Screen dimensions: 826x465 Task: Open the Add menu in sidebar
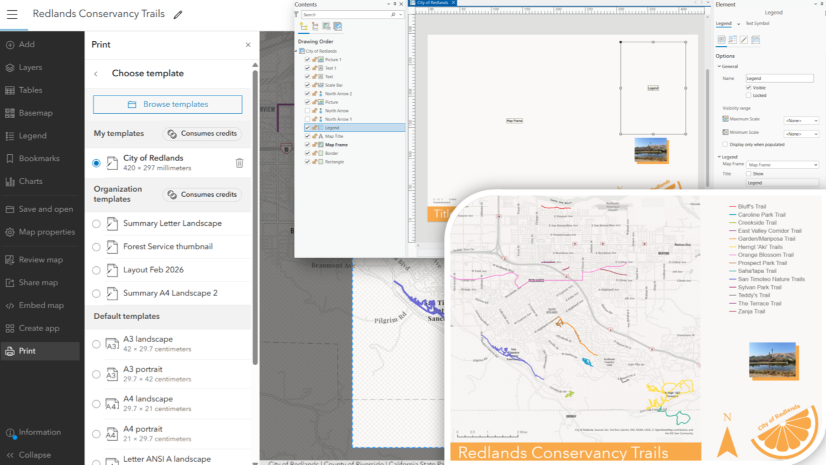(40, 45)
